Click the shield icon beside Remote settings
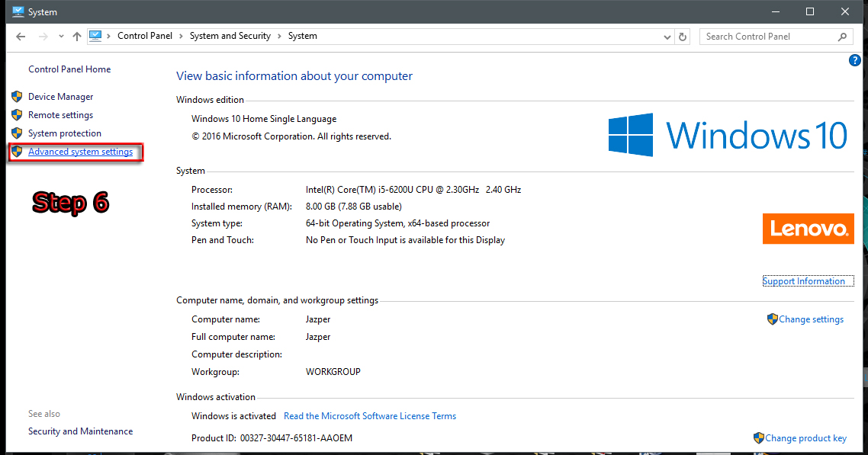Image resolution: width=868 pixels, height=455 pixels. 17,115
